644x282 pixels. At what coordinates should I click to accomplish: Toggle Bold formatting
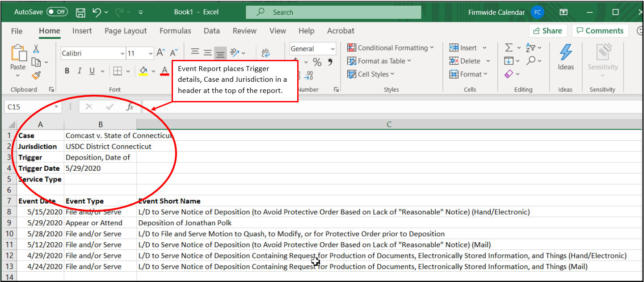(x=67, y=71)
